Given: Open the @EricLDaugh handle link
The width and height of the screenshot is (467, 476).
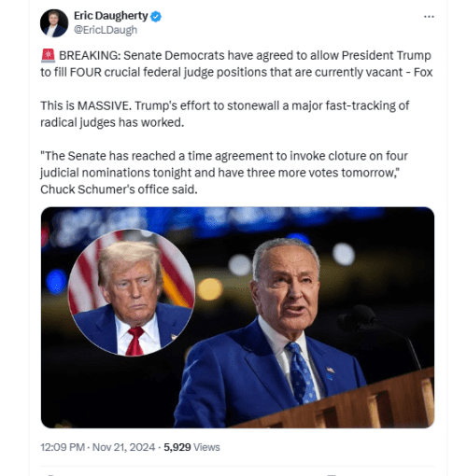Looking at the screenshot, I should point(106,30).
